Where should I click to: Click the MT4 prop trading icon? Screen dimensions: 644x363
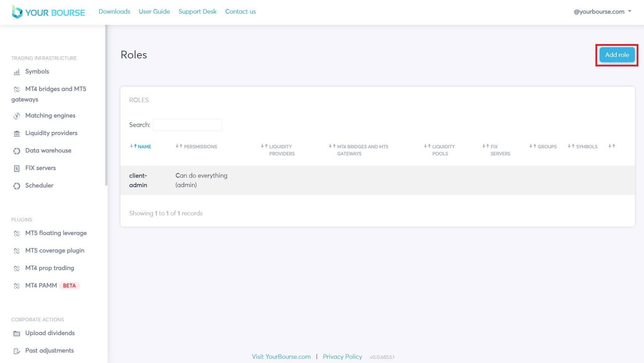point(17,269)
